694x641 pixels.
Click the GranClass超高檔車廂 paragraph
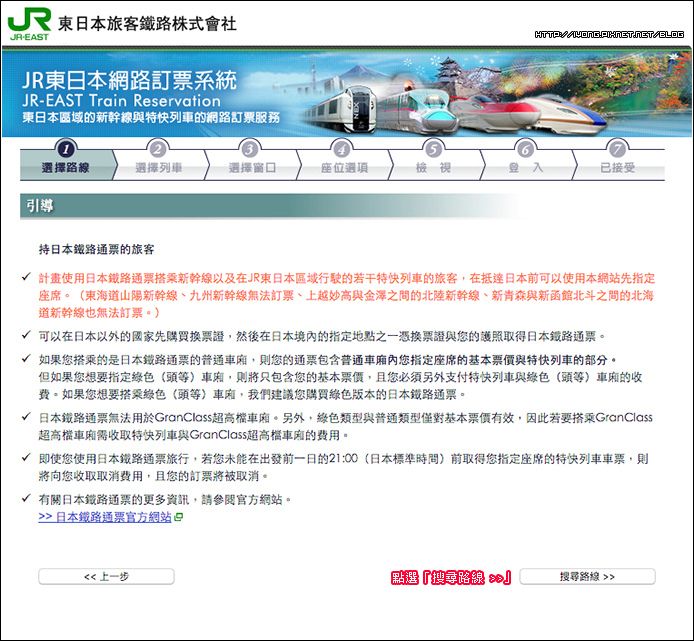coord(345,426)
